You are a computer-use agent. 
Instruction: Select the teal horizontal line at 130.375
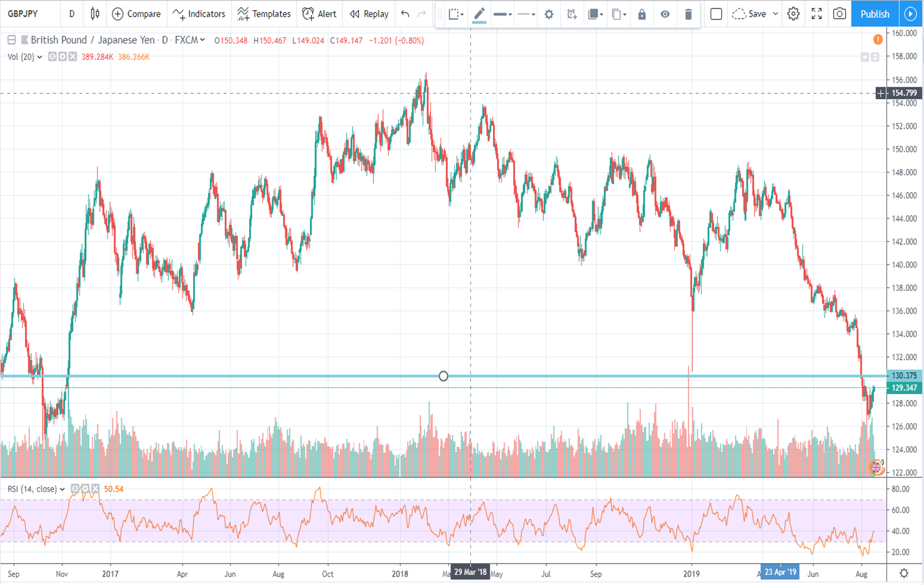point(443,376)
